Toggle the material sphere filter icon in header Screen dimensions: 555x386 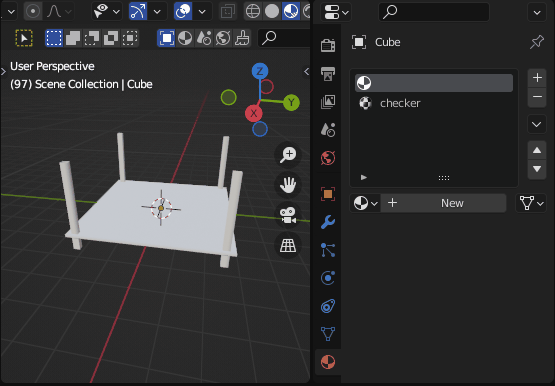click(x=185, y=38)
